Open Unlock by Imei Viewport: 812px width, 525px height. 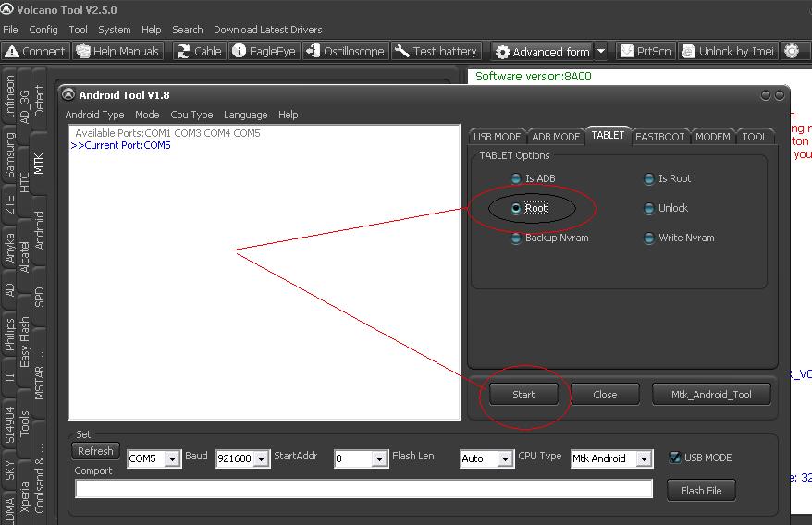click(728, 51)
